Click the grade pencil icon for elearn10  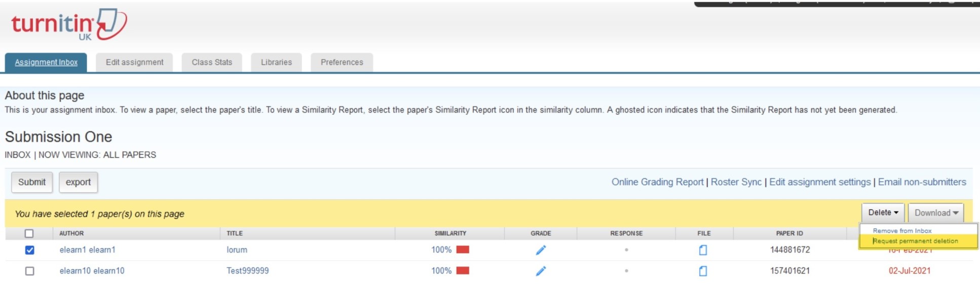[x=541, y=271]
